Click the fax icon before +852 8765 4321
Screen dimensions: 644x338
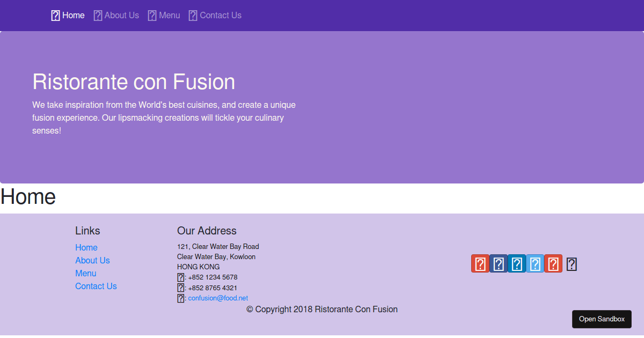coord(180,288)
